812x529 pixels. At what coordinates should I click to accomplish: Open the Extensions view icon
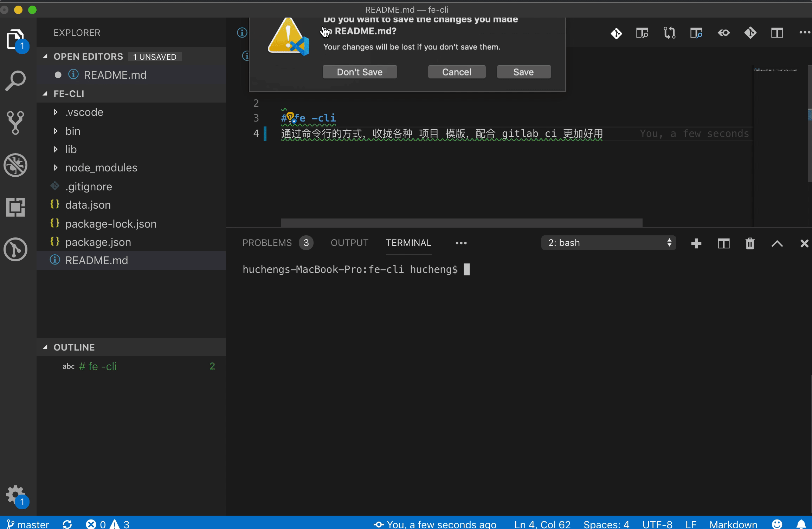(x=15, y=207)
